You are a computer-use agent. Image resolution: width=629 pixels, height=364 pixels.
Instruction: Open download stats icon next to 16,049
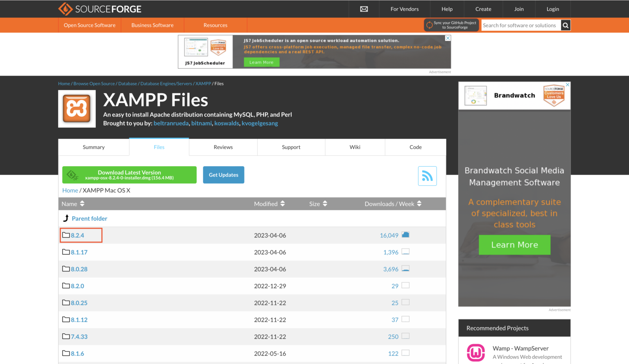coord(405,234)
